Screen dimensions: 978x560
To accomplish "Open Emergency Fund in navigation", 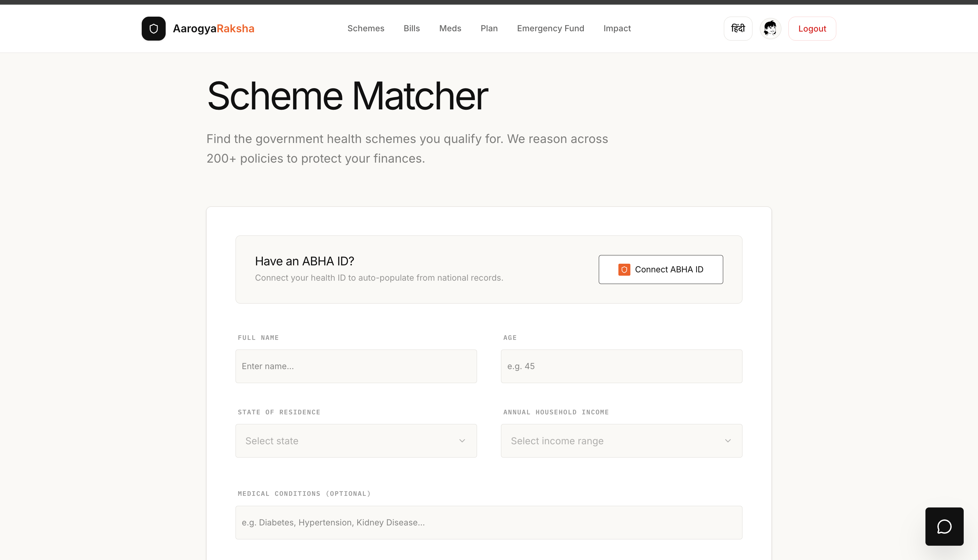I will coord(550,29).
